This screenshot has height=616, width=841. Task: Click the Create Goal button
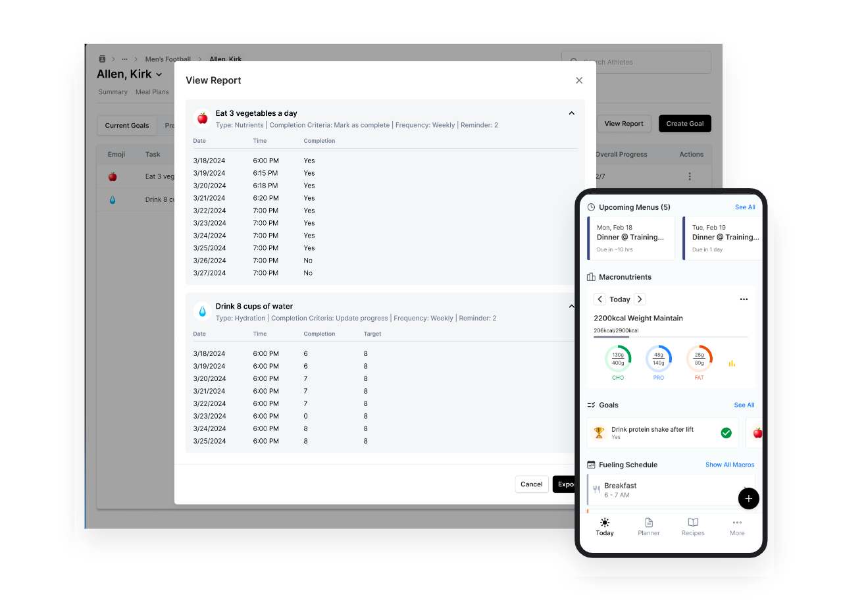point(685,124)
